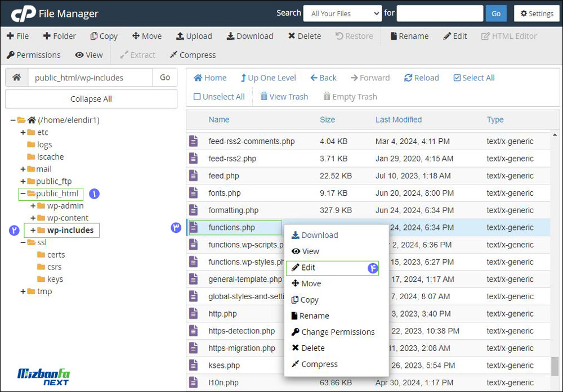Choose Change Permissions in context menu
Screen dimensions: 563x392
pos(333,332)
